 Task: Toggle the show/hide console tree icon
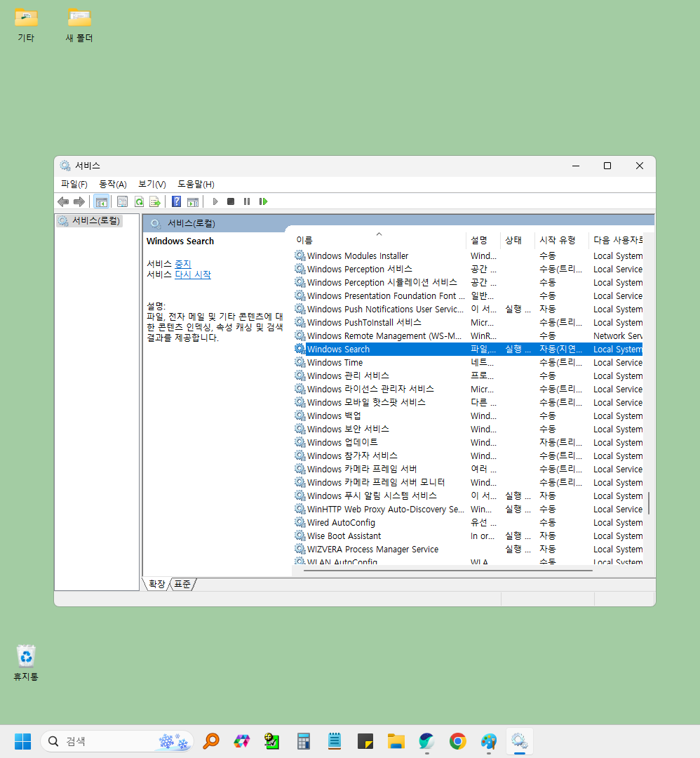click(x=102, y=201)
